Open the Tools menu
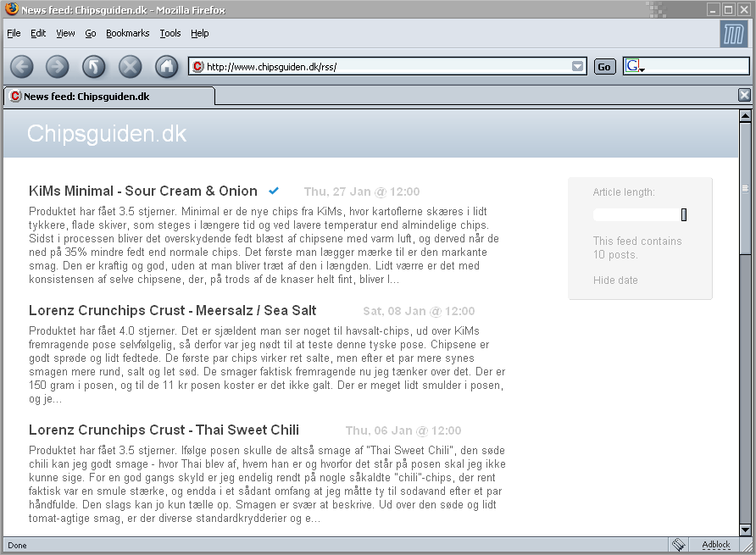 click(170, 33)
